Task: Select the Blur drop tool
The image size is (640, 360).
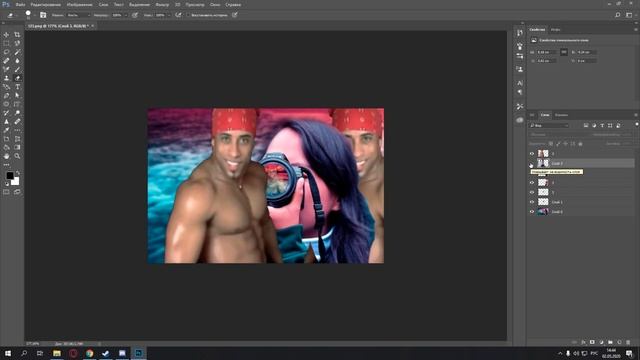Action: [x=17, y=61]
